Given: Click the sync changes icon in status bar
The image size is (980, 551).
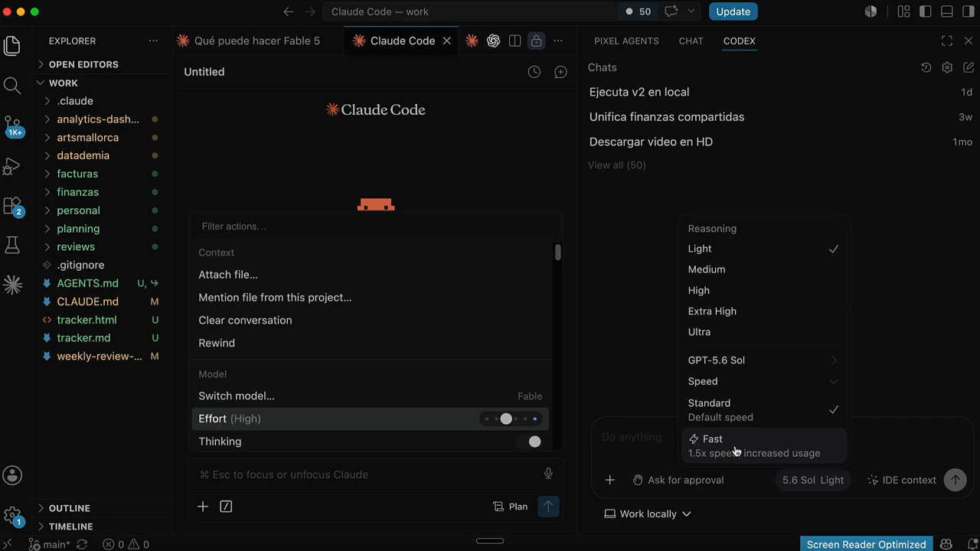Looking at the screenshot, I should [82, 544].
